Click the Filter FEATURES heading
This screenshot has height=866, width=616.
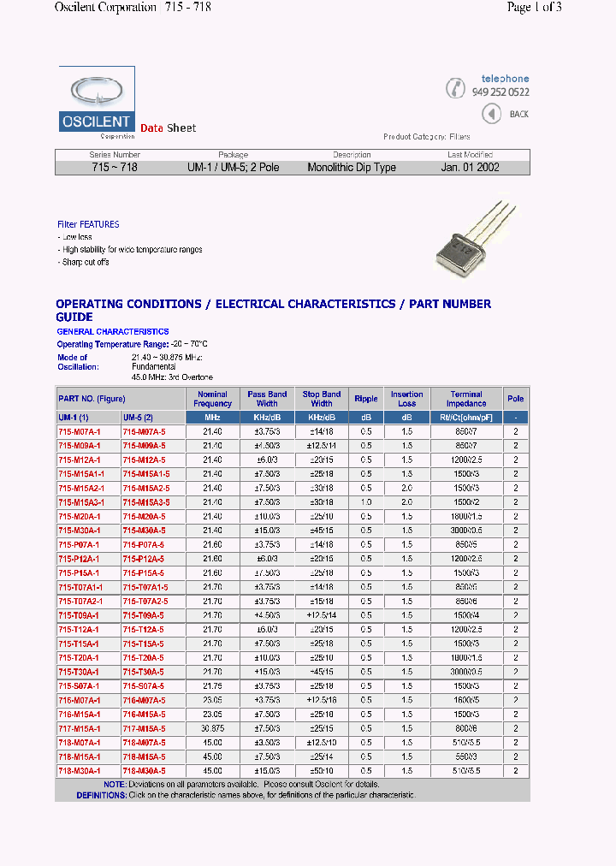click(88, 224)
